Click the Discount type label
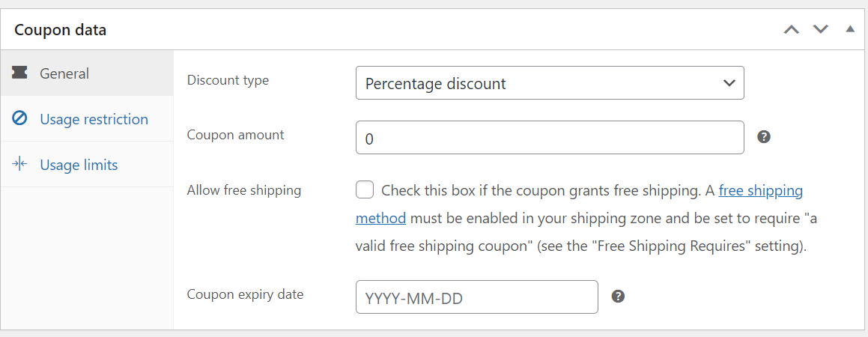The image size is (868, 337). [228, 80]
